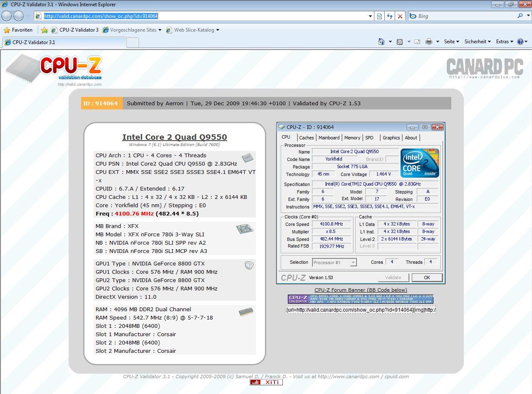Screen dimensions: 532x394
Task: Click the motherboard icon beside MB Brand
Action: point(245,228)
